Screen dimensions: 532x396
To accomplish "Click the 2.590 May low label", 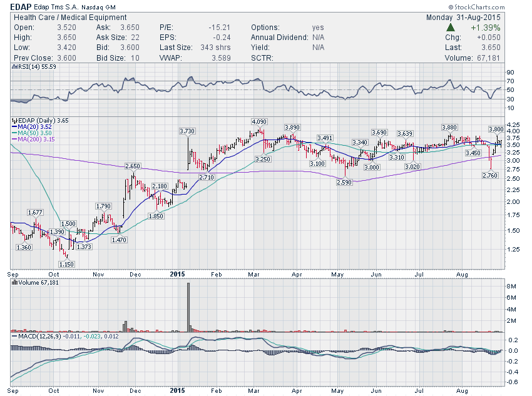I will [344, 182].
